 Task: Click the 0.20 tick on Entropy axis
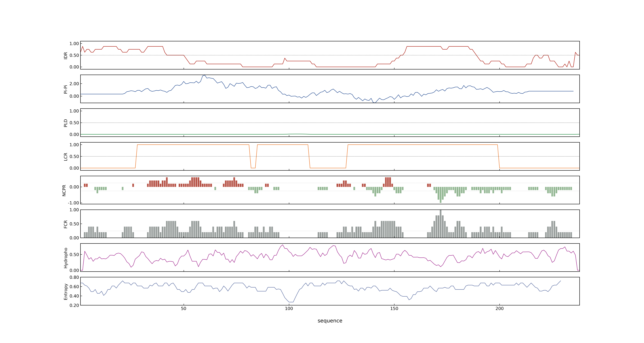coord(74,305)
